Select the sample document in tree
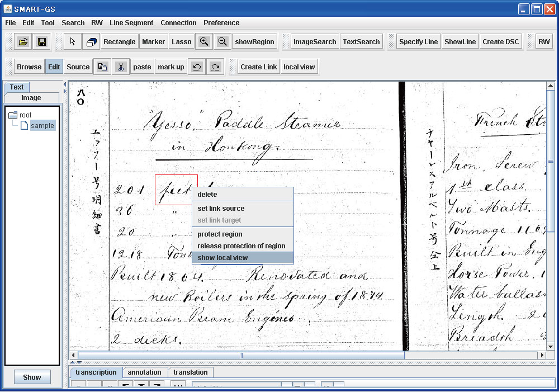Viewport: 559px width, 392px height. [42, 126]
